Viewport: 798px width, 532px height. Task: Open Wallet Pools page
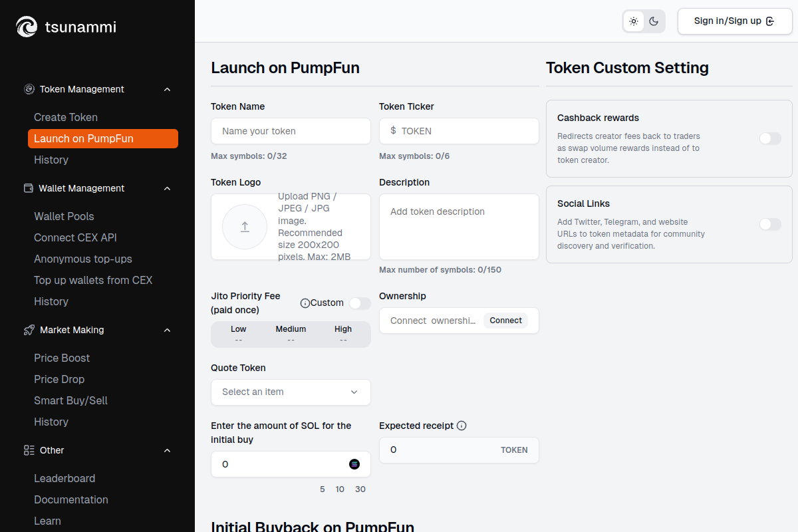64,216
